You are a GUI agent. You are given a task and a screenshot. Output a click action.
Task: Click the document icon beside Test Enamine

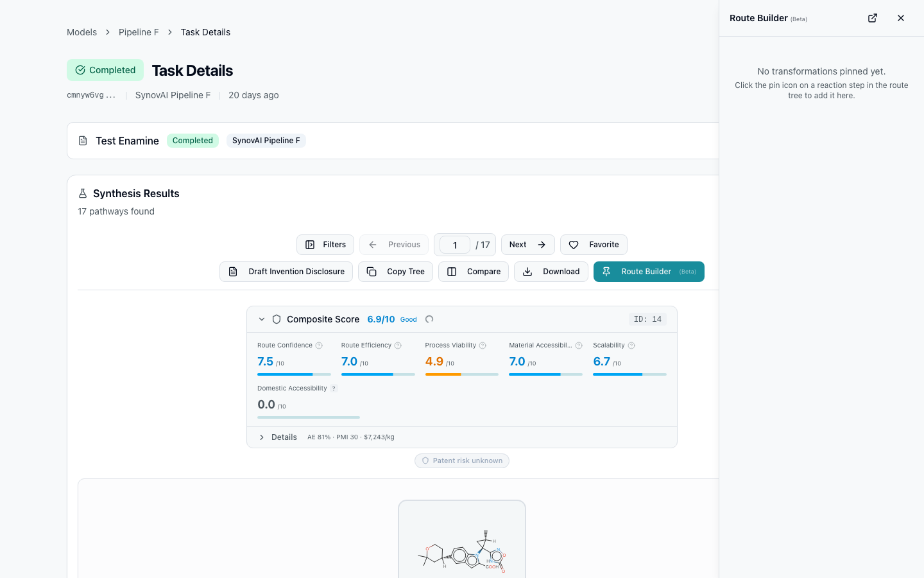coord(83,141)
